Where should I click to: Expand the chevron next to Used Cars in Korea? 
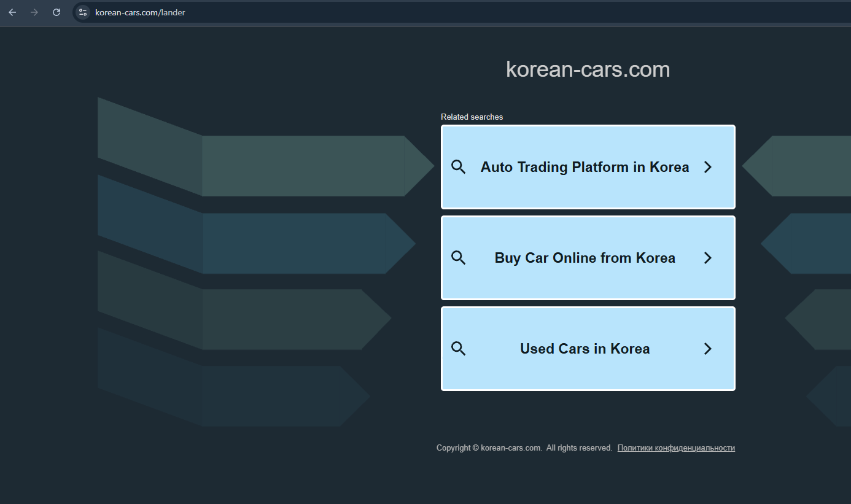pyautogui.click(x=707, y=348)
